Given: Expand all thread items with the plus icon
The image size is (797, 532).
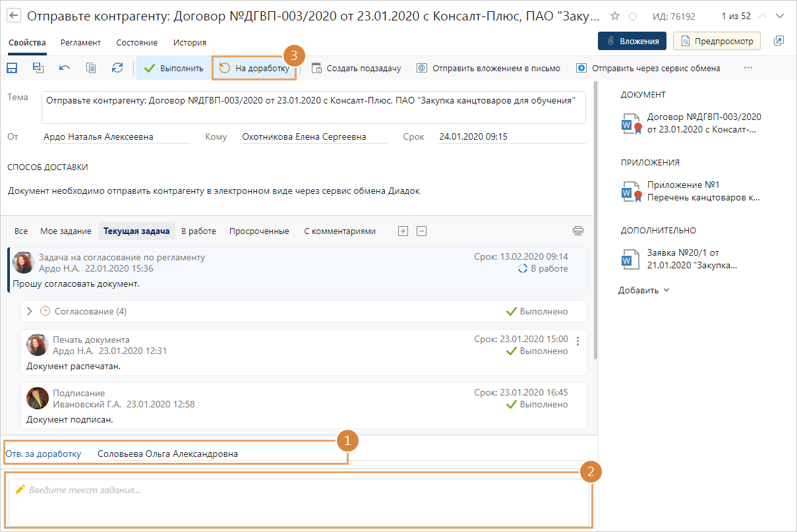Looking at the screenshot, I should click(403, 231).
